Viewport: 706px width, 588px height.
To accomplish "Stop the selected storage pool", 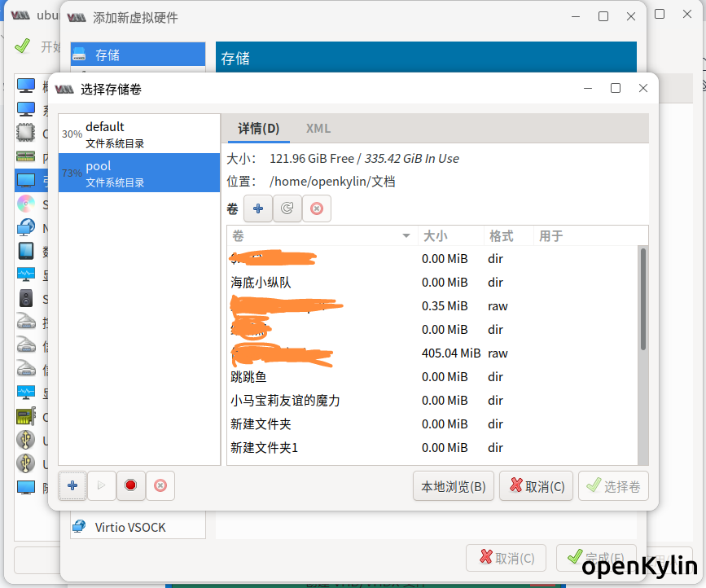I will tap(130, 485).
